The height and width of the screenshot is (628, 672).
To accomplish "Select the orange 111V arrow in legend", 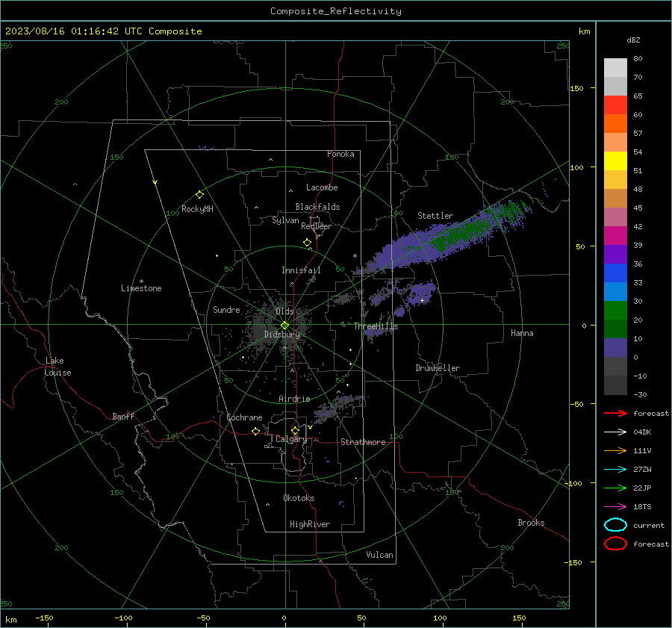I will 615,450.
